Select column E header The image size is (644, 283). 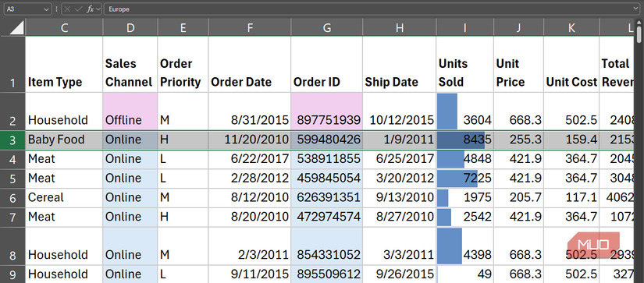coord(183,27)
